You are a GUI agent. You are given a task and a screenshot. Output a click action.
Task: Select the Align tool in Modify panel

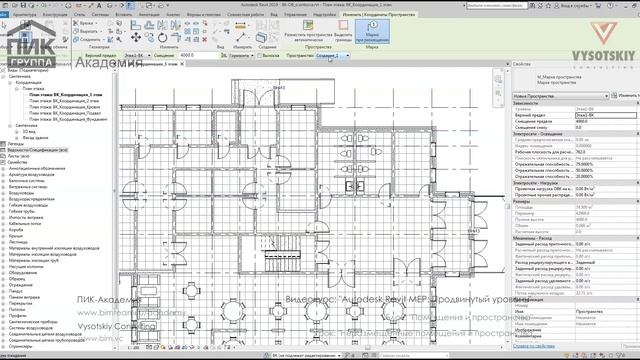(x=136, y=25)
